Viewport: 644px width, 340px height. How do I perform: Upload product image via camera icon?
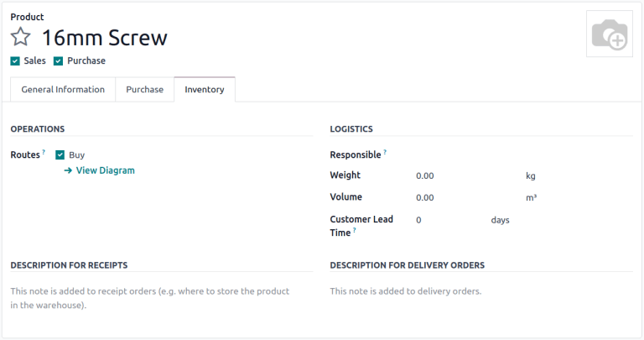[609, 35]
